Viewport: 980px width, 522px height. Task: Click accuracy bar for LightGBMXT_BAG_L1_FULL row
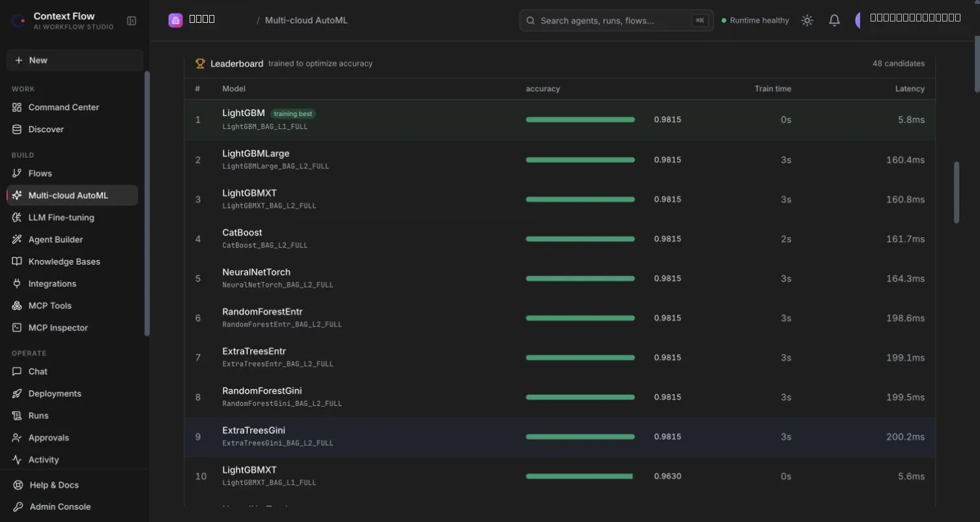pyautogui.click(x=579, y=476)
